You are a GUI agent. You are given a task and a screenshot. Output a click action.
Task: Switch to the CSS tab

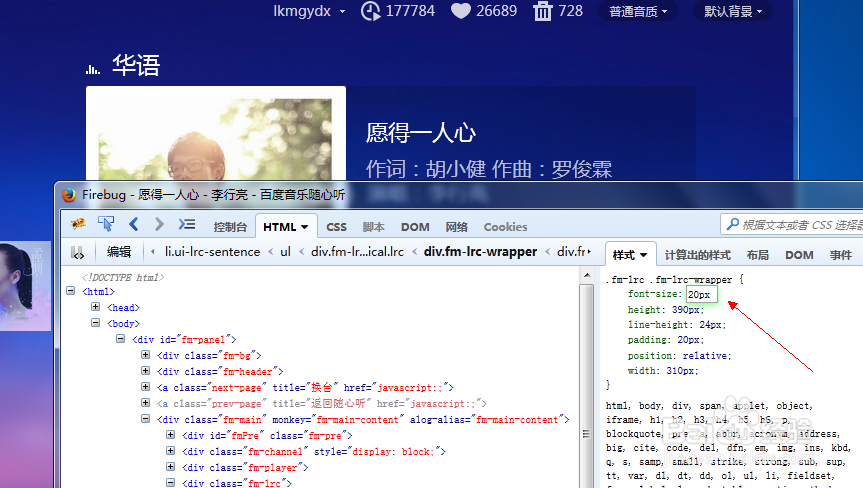336,227
